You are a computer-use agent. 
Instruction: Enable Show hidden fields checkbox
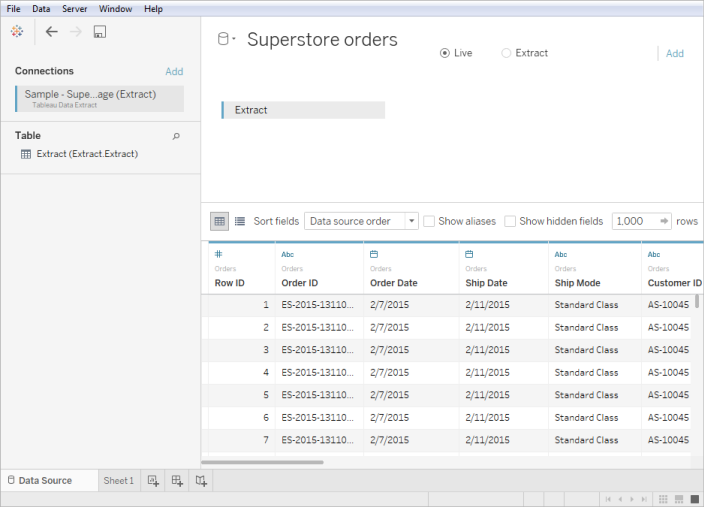tap(510, 221)
